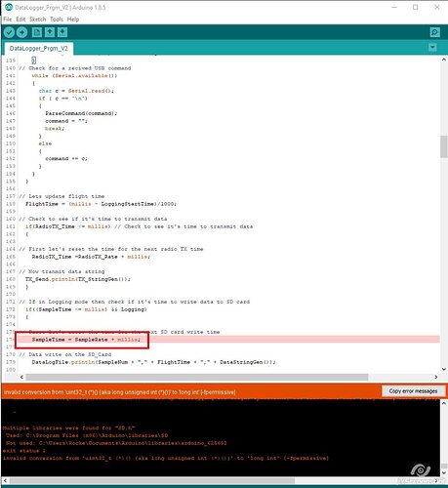448x488 pixels.
Task: Open the Edit menu
Action: (x=20, y=20)
